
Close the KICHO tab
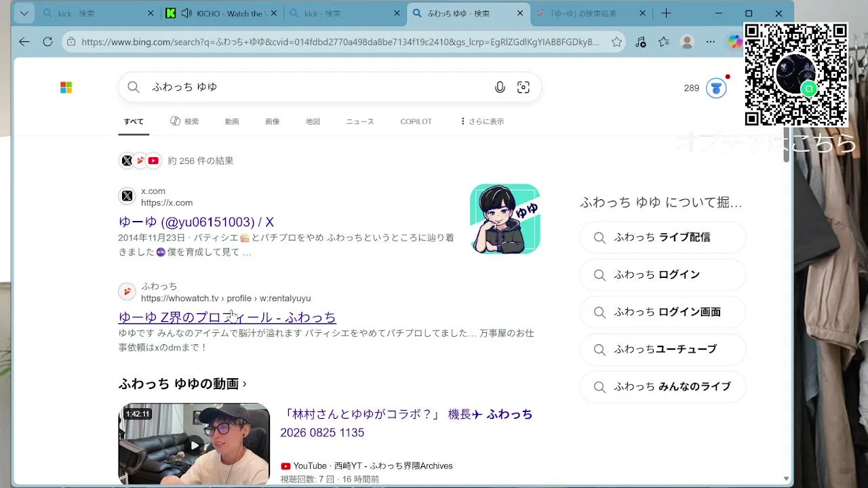pyautogui.click(x=274, y=14)
